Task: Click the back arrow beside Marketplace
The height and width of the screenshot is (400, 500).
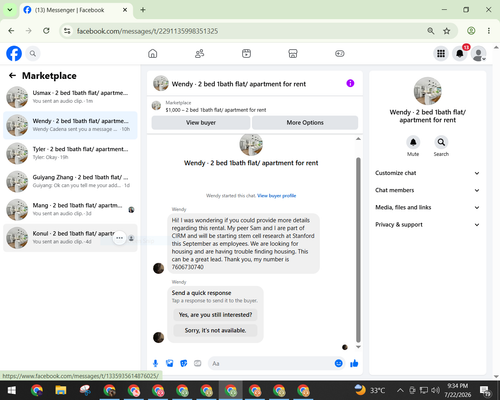Action: (12, 76)
